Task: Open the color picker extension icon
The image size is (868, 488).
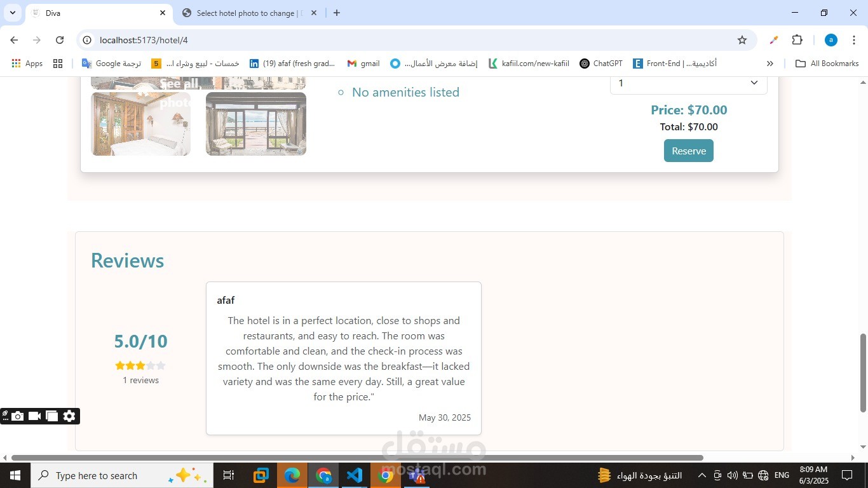Action: pos(773,40)
